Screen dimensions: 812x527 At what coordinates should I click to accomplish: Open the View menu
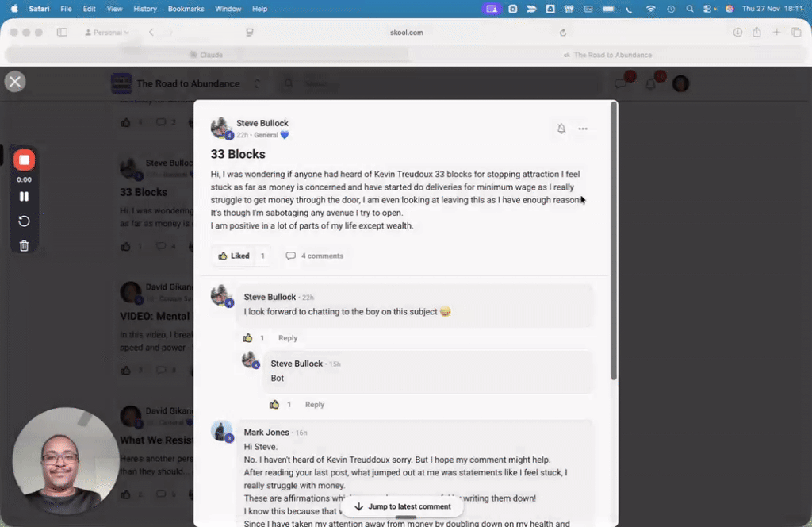coord(114,9)
